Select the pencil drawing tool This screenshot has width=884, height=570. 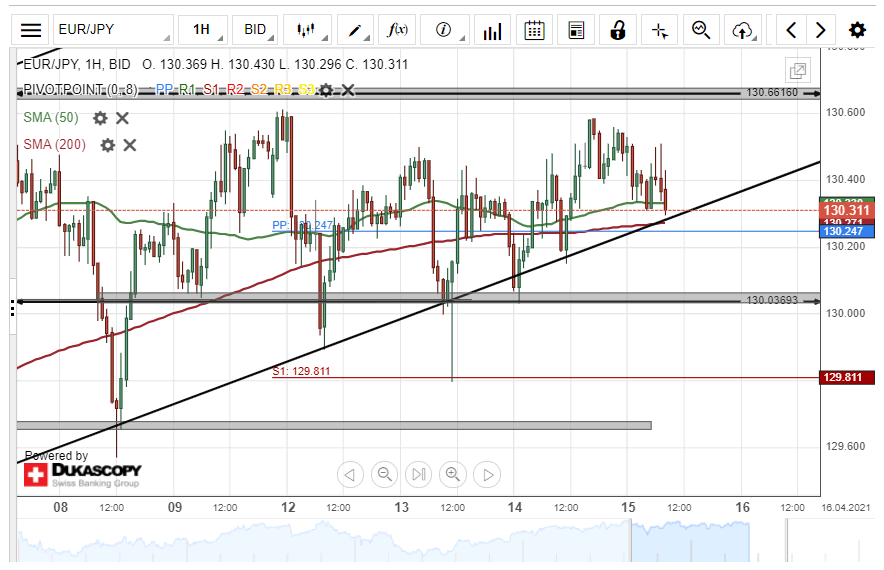355,30
